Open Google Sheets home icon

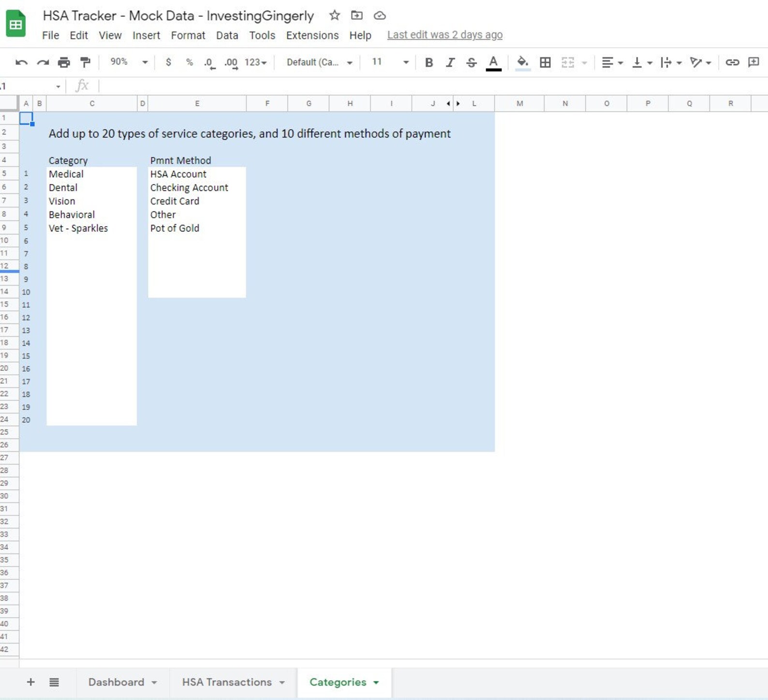click(15, 23)
